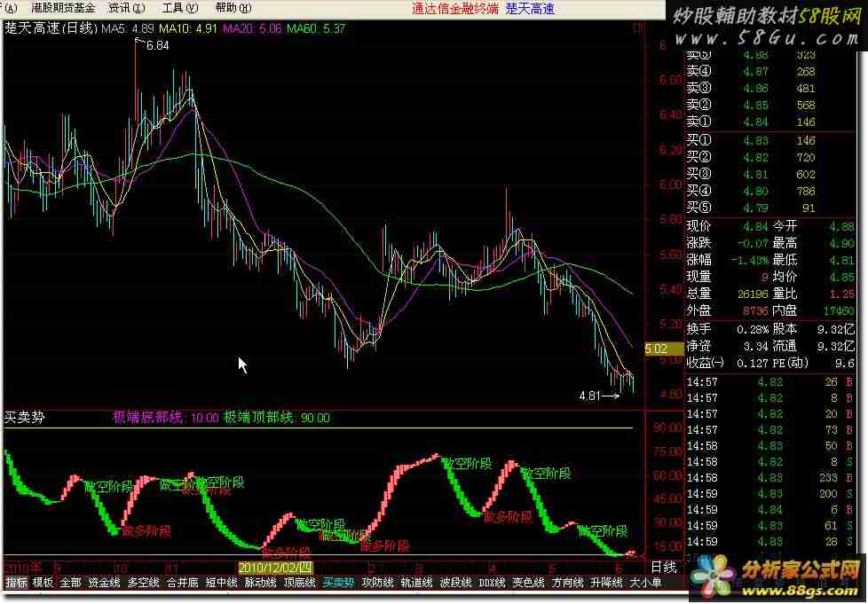Click the blue 楚天高速 title text
This screenshot has height=604, width=868.
(531, 8)
